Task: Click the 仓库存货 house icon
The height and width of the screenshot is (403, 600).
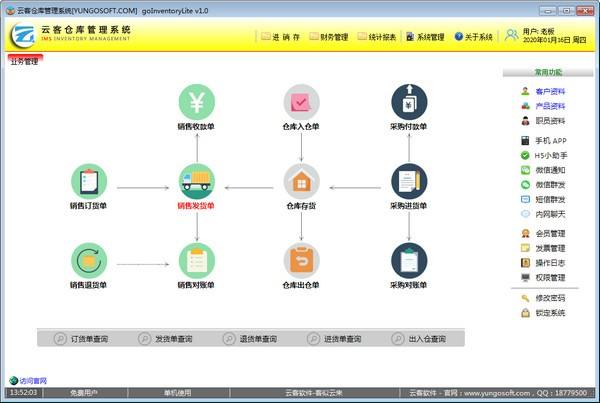Action: tap(301, 181)
